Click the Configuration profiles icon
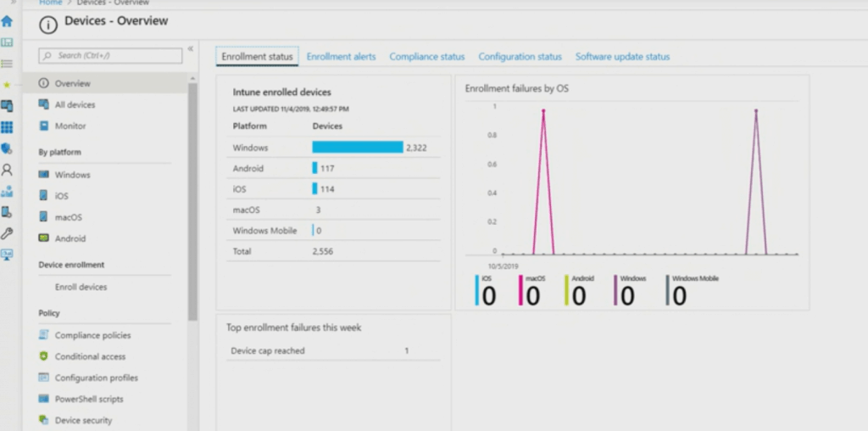 click(43, 378)
